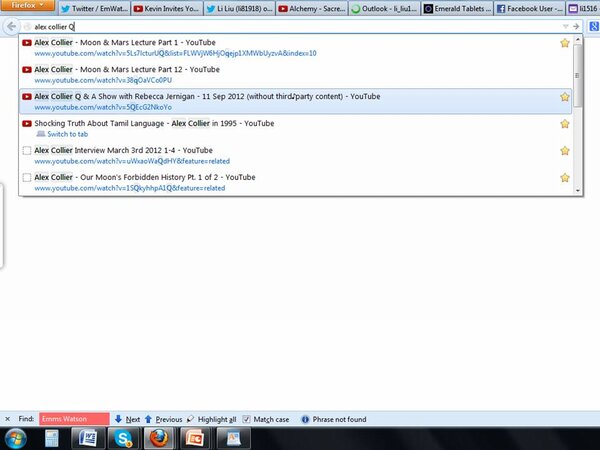Click bookmark star of Tamil Language row

click(x=565, y=124)
